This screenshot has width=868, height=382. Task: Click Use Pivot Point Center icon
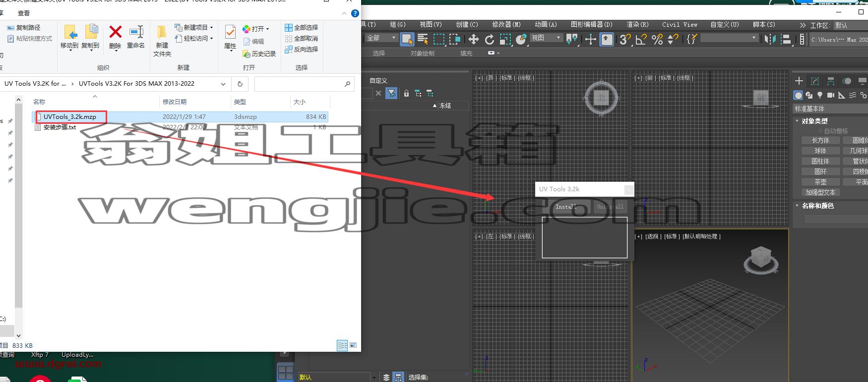point(572,39)
